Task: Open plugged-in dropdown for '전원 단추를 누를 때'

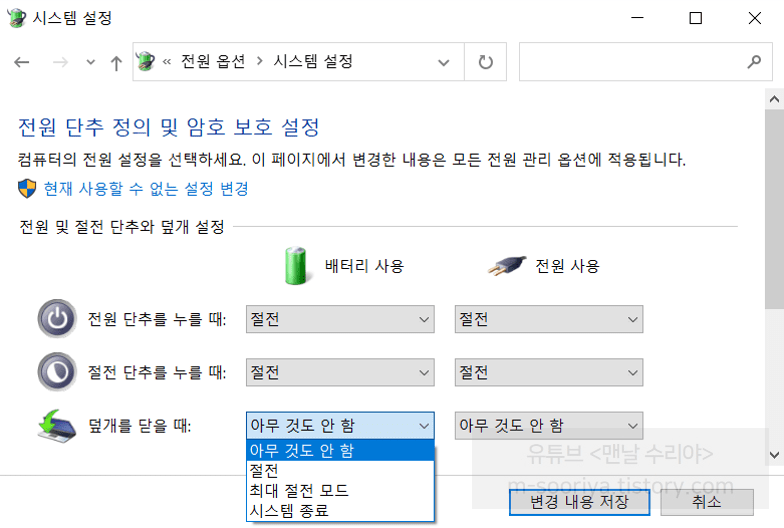Action: 548,319
